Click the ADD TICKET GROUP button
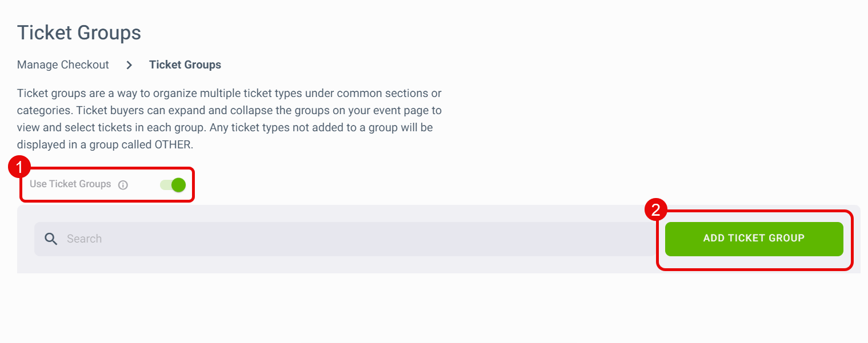 (x=754, y=239)
